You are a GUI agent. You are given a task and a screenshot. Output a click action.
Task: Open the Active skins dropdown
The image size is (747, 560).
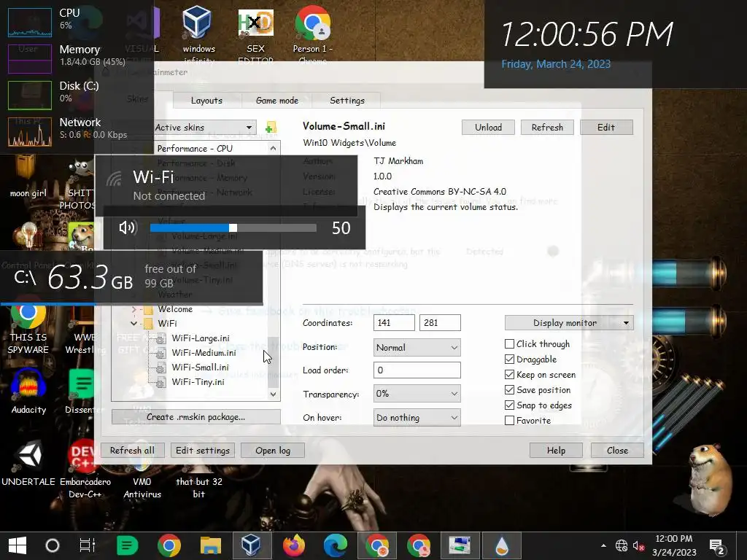click(x=204, y=127)
